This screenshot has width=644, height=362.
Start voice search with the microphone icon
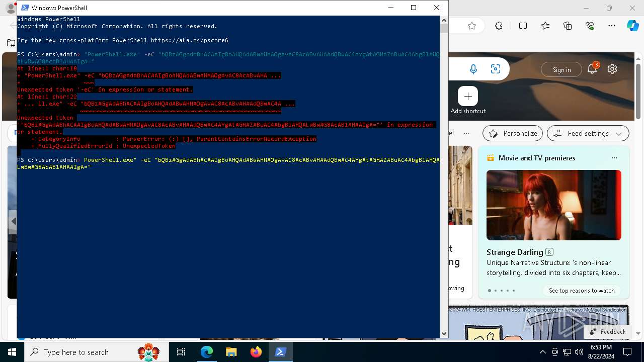(473, 69)
